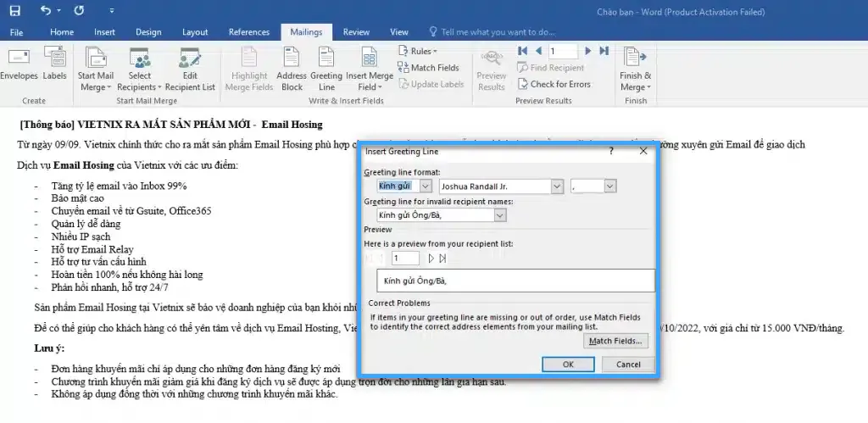The image size is (868, 423).
Task: Cancel the Insert Greeting Line dialog
Action: [x=628, y=365]
